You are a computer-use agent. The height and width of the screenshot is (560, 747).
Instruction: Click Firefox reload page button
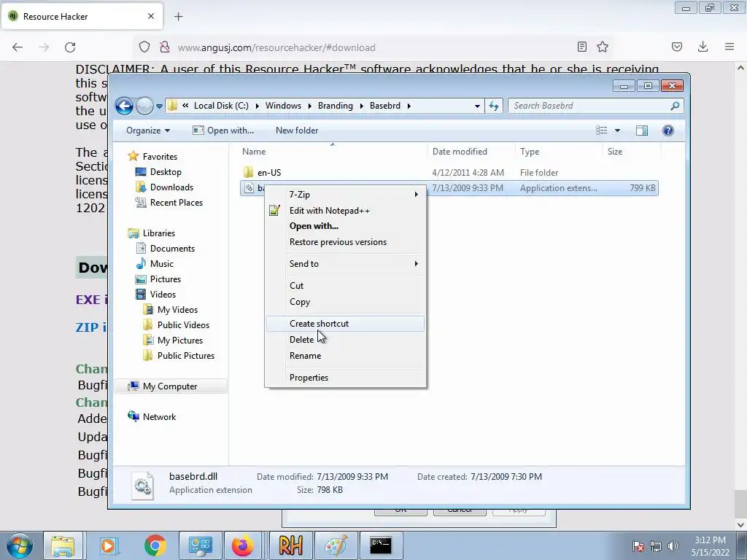(x=70, y=47)
